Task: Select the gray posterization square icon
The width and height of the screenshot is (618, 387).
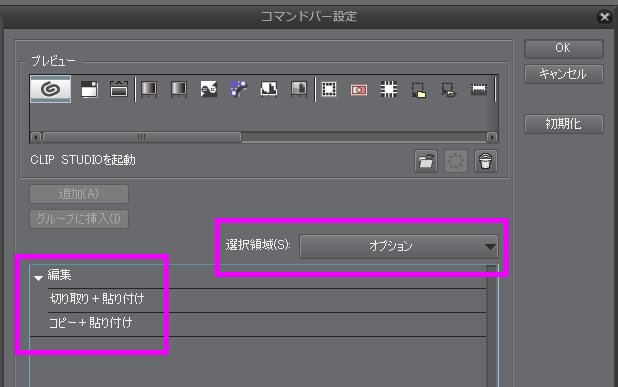Action: [x=299, y=89]
